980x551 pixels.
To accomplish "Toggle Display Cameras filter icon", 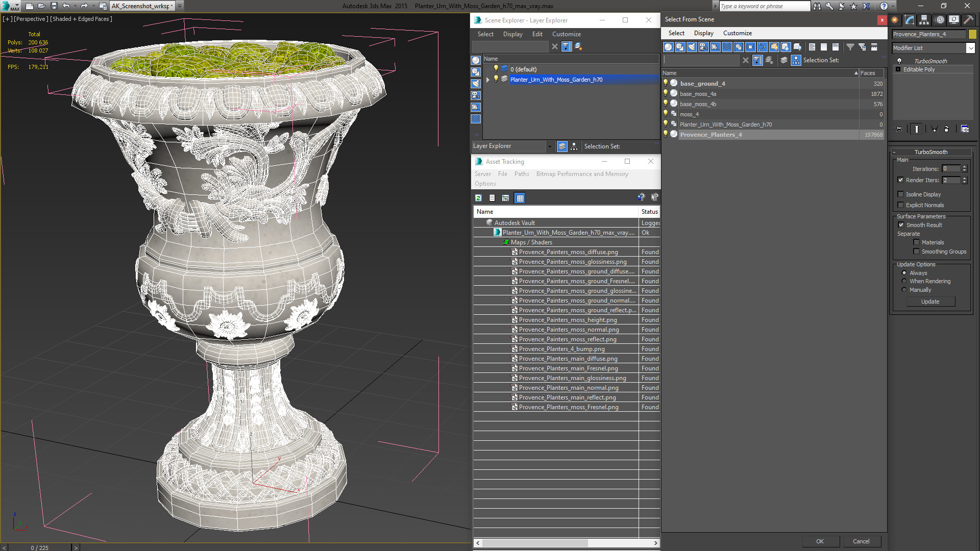I will coord(703,47).
